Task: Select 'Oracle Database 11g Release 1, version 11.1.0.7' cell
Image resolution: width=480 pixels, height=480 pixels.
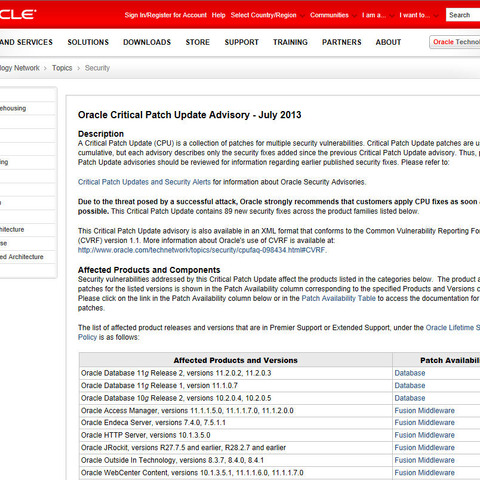Action: (236, 386)
